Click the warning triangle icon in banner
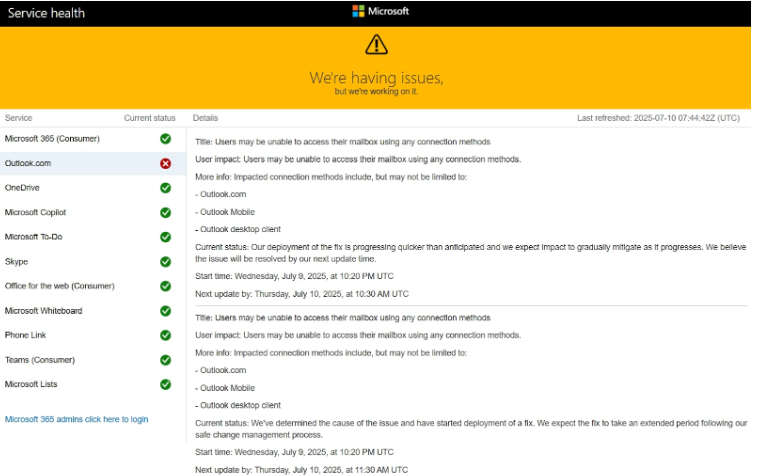The width and height of the screenshot is (761, 475). pyautogui.click(x=376, y=45)
